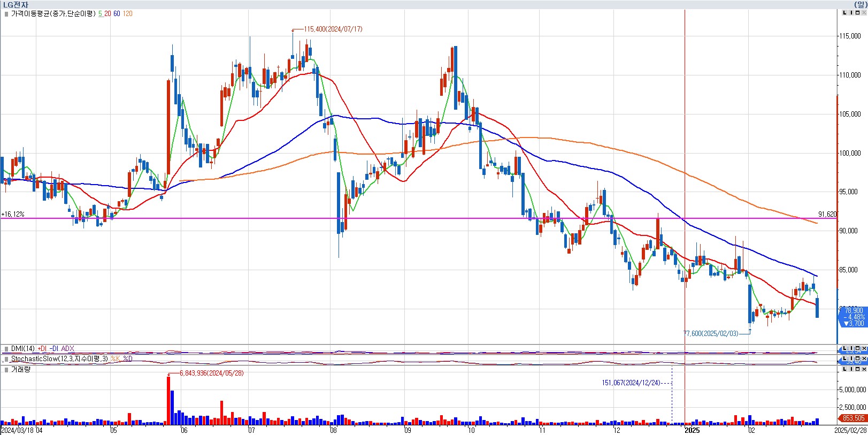
Task: Click the I icon in the DMI panel
Action: [x=851, y=348]
